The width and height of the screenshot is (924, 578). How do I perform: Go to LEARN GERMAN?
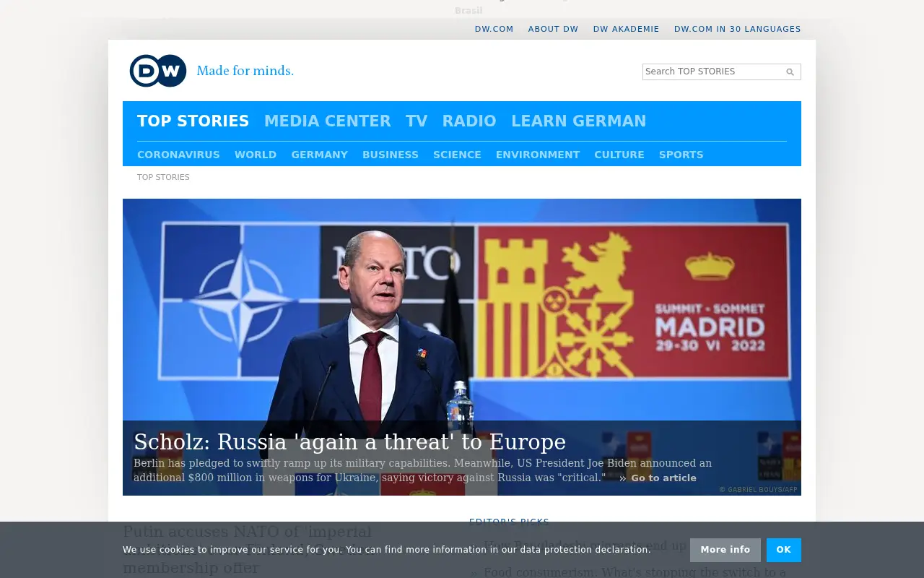click(578, 121)
